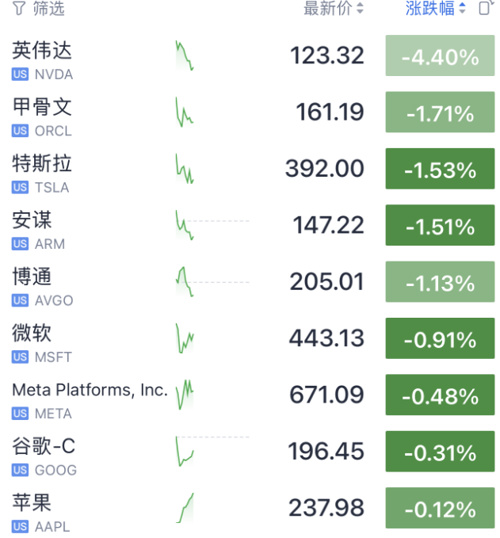Tap the rotate screen icon at top right
This screenshot has width=500, height=538.
[x=486, y=8]
